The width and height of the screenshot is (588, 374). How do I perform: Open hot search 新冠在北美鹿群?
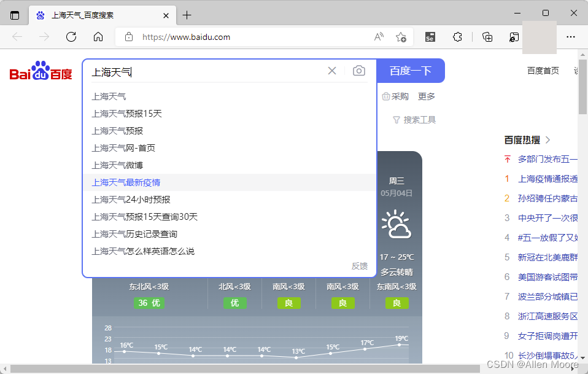[547, 257]
